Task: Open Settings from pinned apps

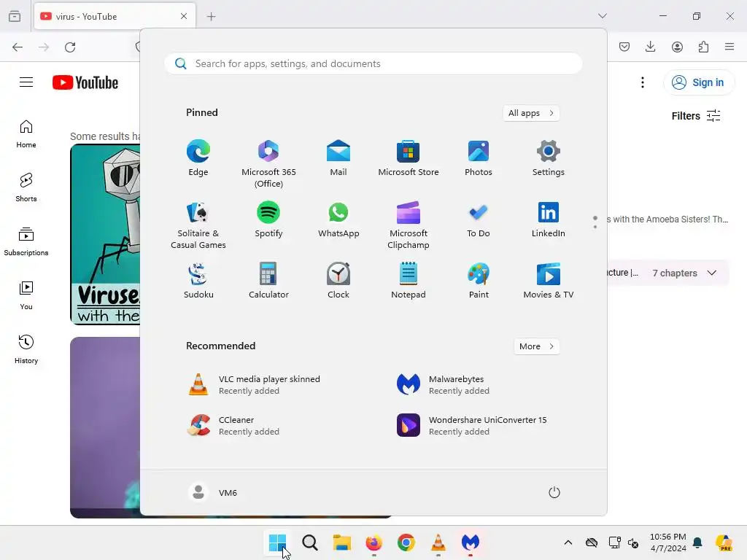Action: (x=549, y=158)
